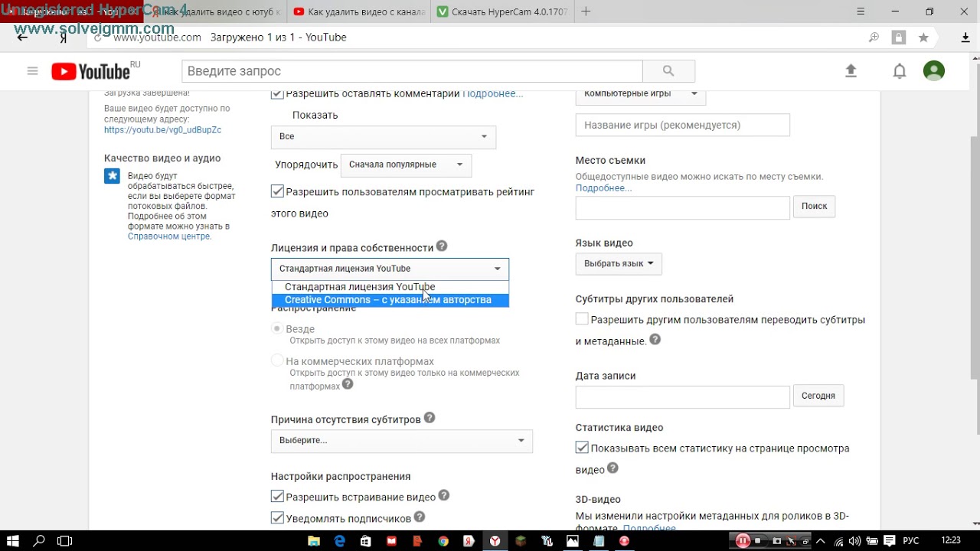Choose Creative Commons attribution option

[x=390, y=300]
